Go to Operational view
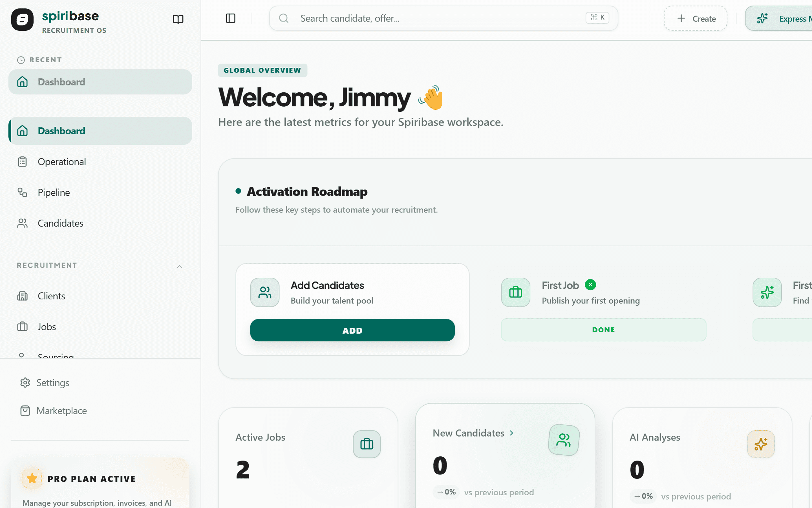The image size is (812, 508). click(100, 162)
